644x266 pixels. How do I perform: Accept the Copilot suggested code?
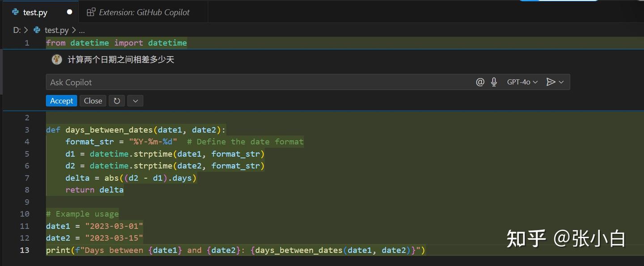61,101
